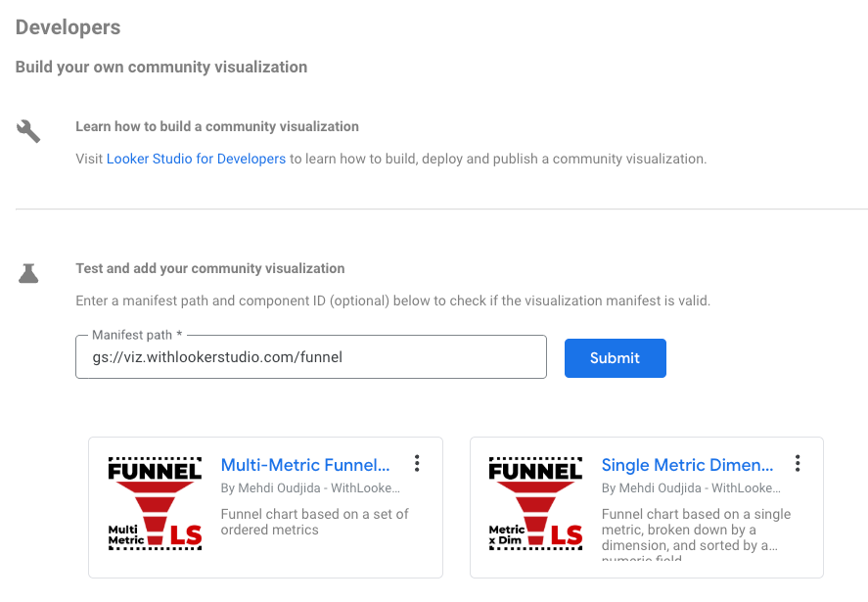Click 'Learn how to build a community visualization' heading
This screenshot has width=868, height=602.
click(217, 127)
